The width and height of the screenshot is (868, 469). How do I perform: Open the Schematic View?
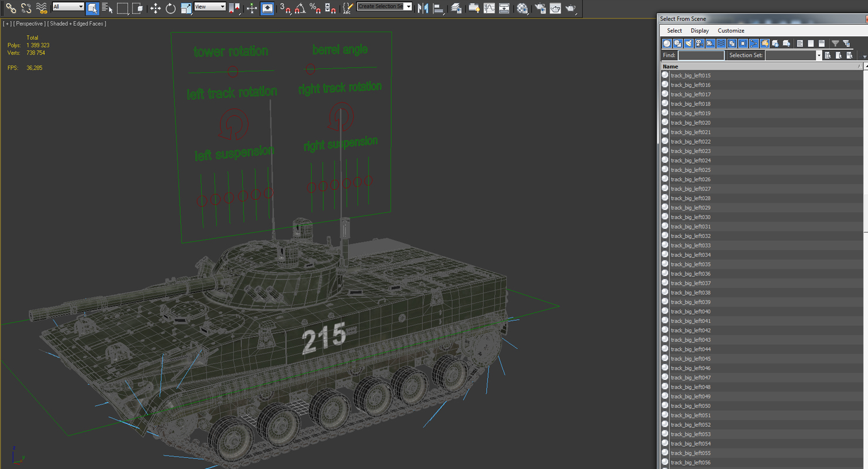click(504, 8)
